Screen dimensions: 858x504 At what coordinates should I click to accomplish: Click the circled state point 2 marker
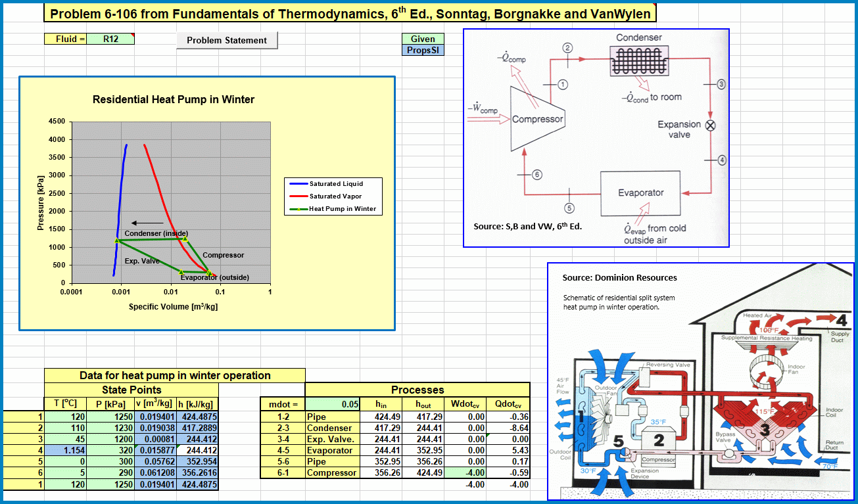(x=568, y=47)
